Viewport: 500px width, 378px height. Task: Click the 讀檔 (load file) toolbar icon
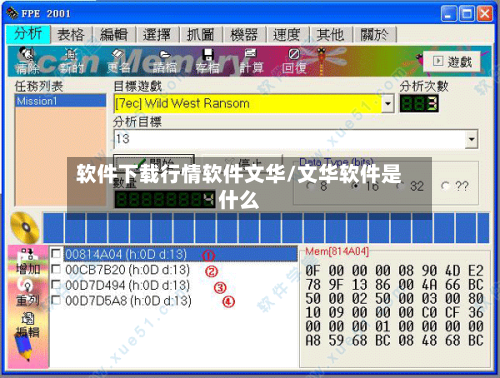[164, 61]
